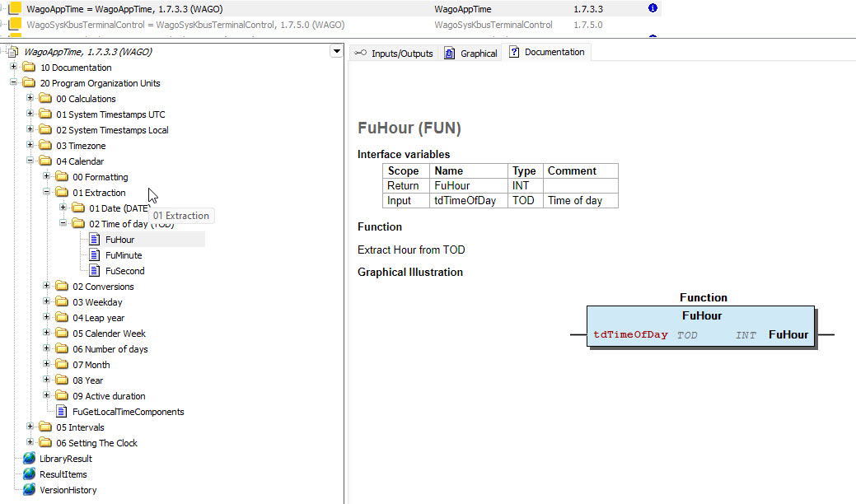
Task: Select the 03 Weekday folder
Action: (97, 302)
